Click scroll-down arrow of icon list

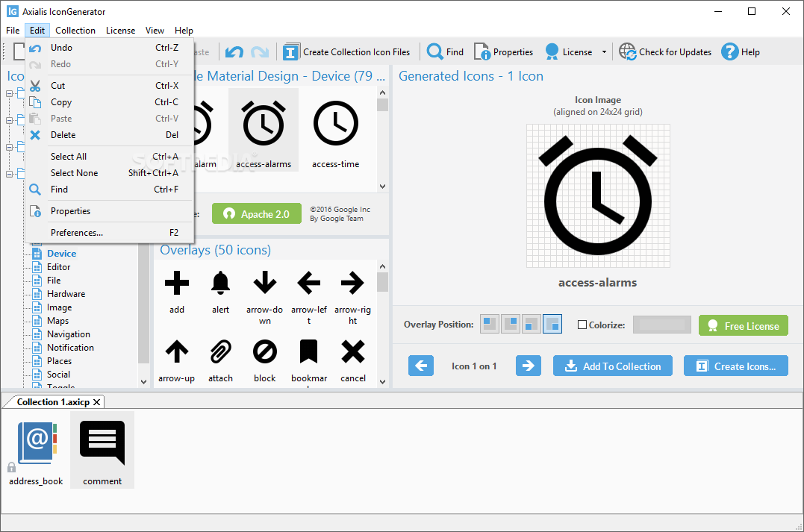point(382,187)
